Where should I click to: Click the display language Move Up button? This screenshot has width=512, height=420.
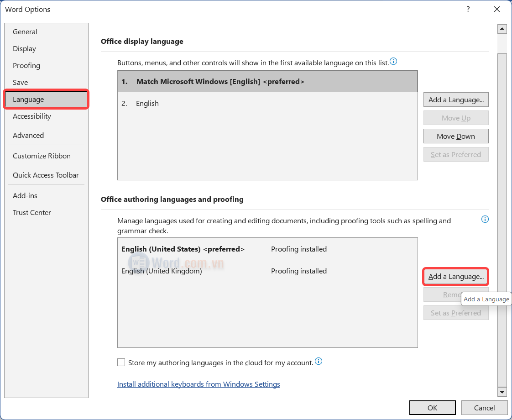456,118
